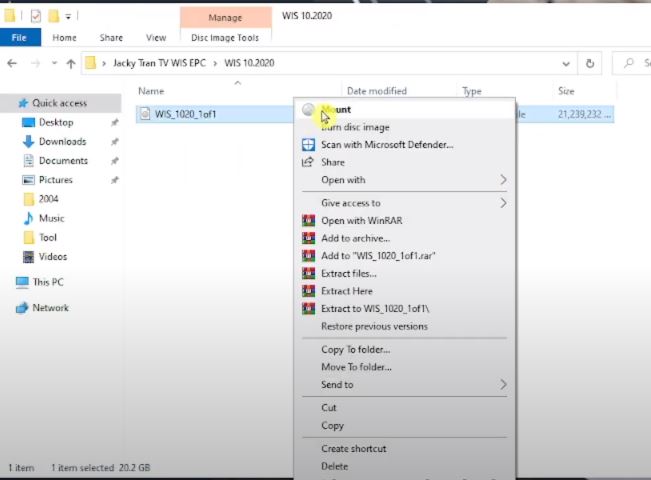Open Downloads in navigation pane
651x480 pixels.
[x=62, y=142]
